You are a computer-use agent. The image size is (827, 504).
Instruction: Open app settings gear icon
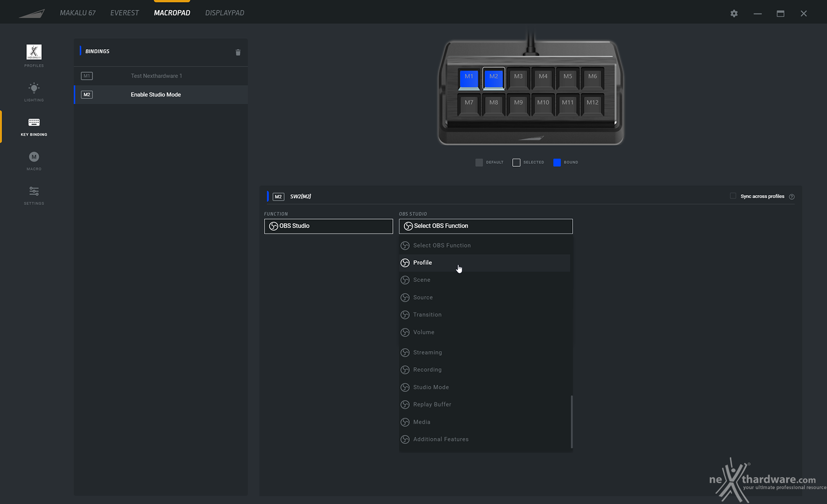click(734, 13)
